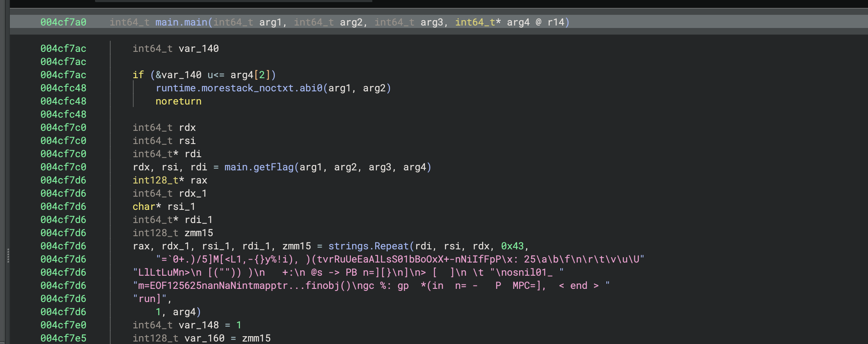Click the "run]" string literal
This screenshot has width=868, height=344.
coord(150,299)
